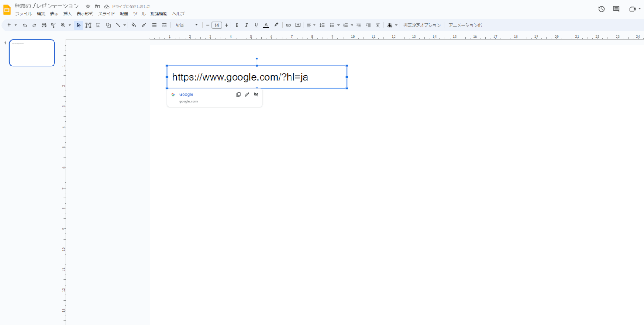Move presentation to a folder icon
644x325 pixels.
[97, 6]
